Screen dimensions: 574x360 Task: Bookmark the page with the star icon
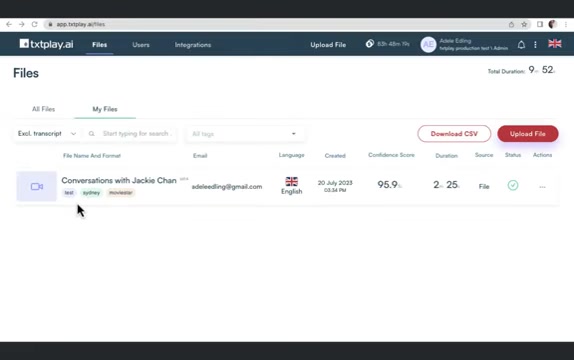pyautogui.click(x=524, y=25)
